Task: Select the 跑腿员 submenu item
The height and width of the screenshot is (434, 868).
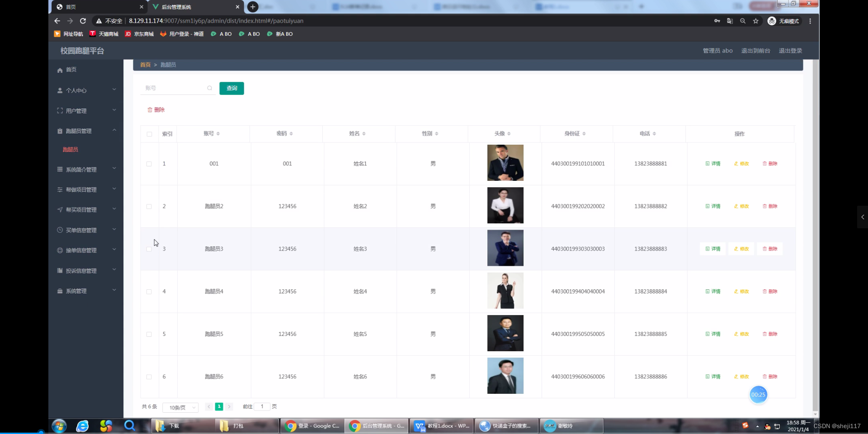Action: (71, 150)
